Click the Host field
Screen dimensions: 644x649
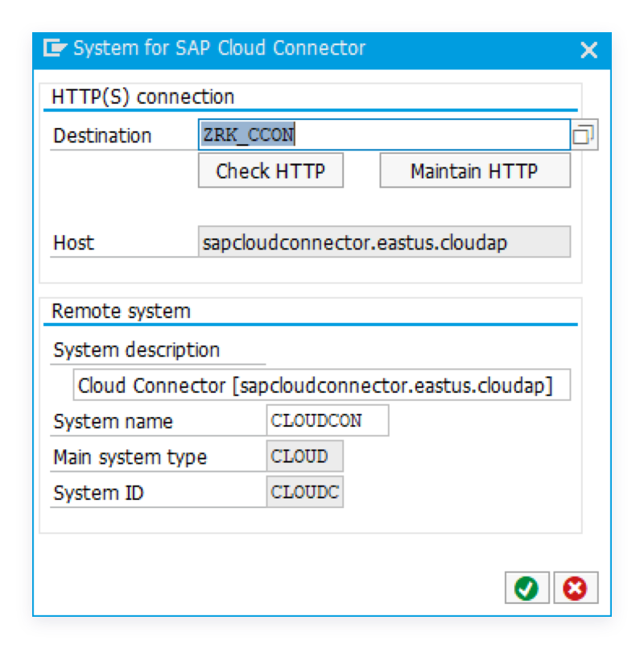[384, 242]
